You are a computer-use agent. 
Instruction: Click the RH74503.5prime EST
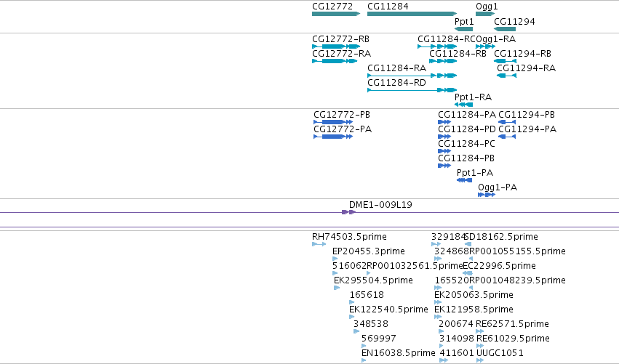[x=319, y=245]
